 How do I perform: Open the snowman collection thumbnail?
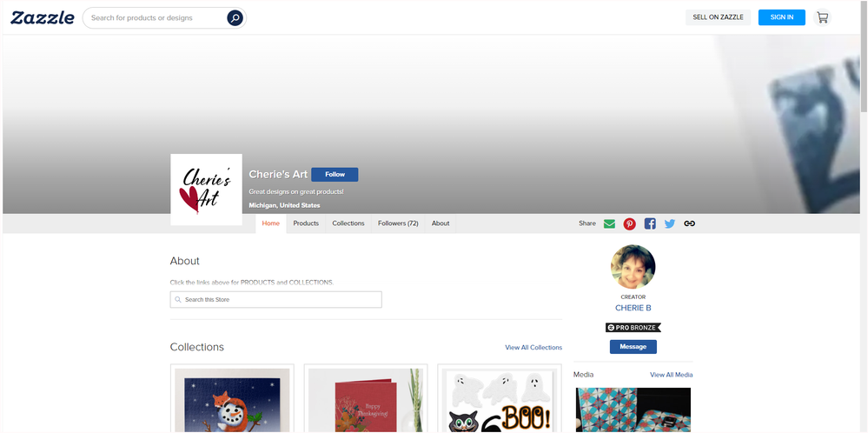[x=232, y=400]
